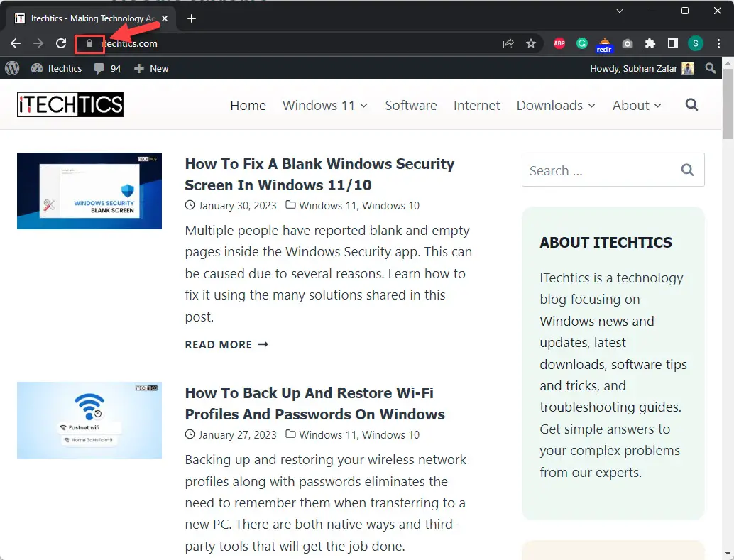Click the share page icon in address bar
734x560 pixels.
(508, 43)
